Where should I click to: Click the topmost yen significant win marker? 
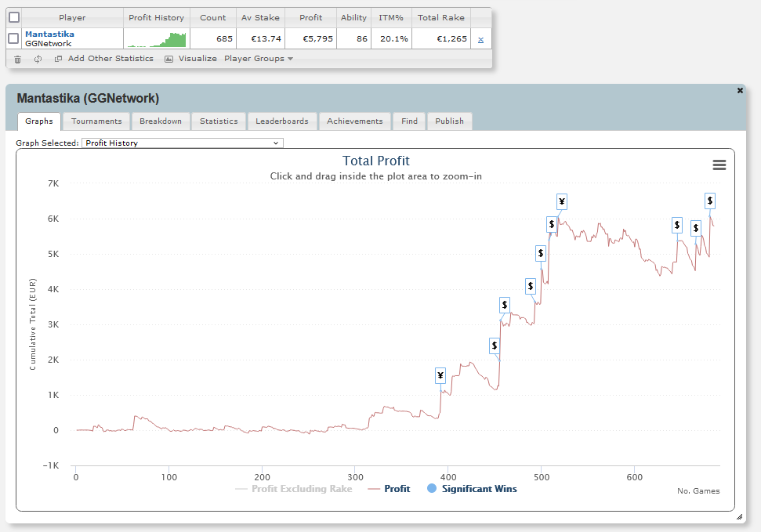[561, 201]
